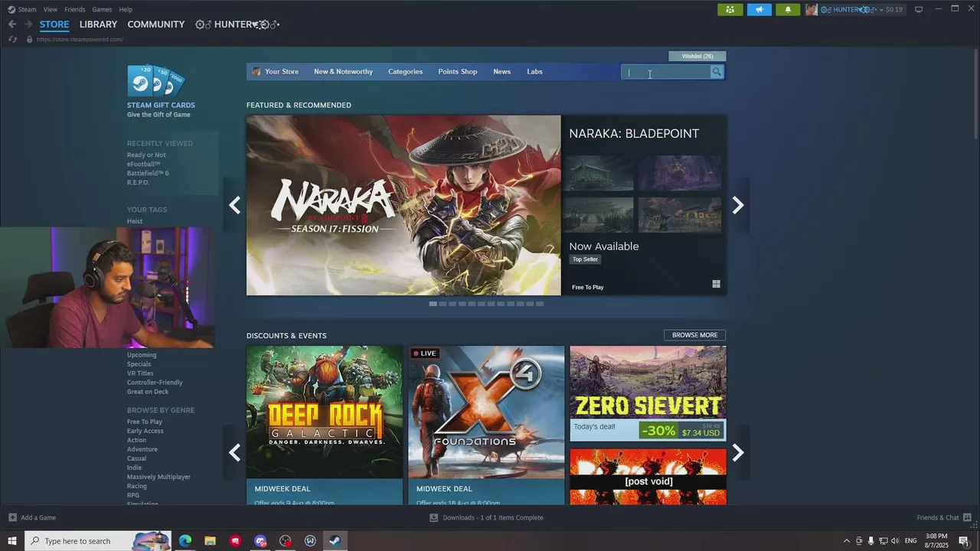Show next featured game
The width and height of the screenshot is (980, 551).
(737, 205)
